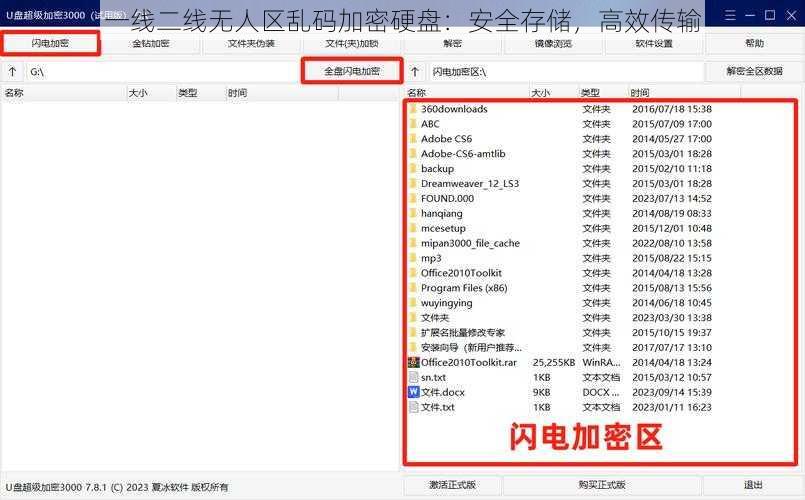Click the date 2023/09/14 15:39
The image size is (805, 500).
tap(672, 392)
